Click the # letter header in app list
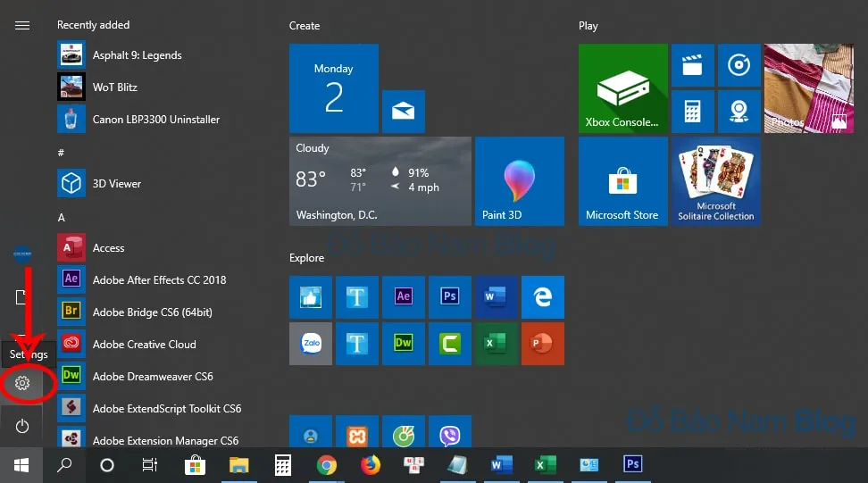 pos(61,152)
